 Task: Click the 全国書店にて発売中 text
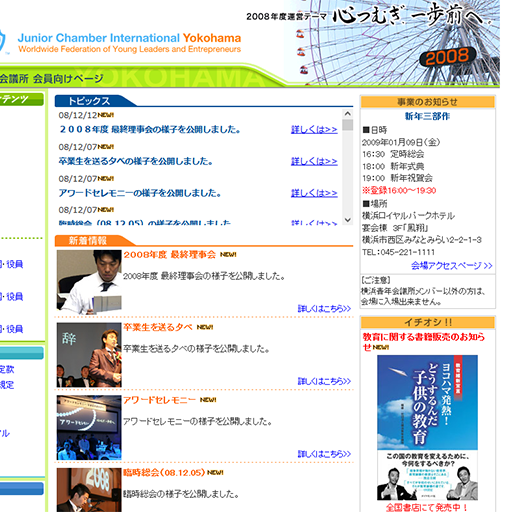coord(427,507)
